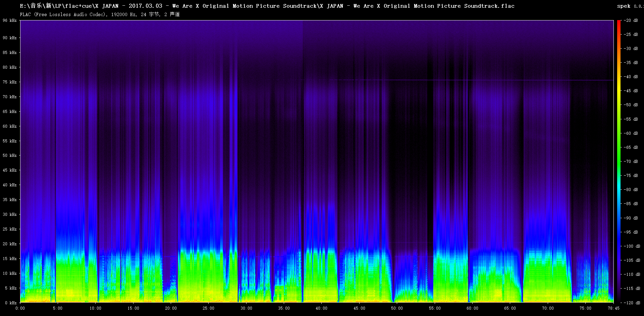Image resolution: width=644 pixels, height=316 pixels.
Task: Click the 65 kHz axis label
Action: (x=10, y=112)
